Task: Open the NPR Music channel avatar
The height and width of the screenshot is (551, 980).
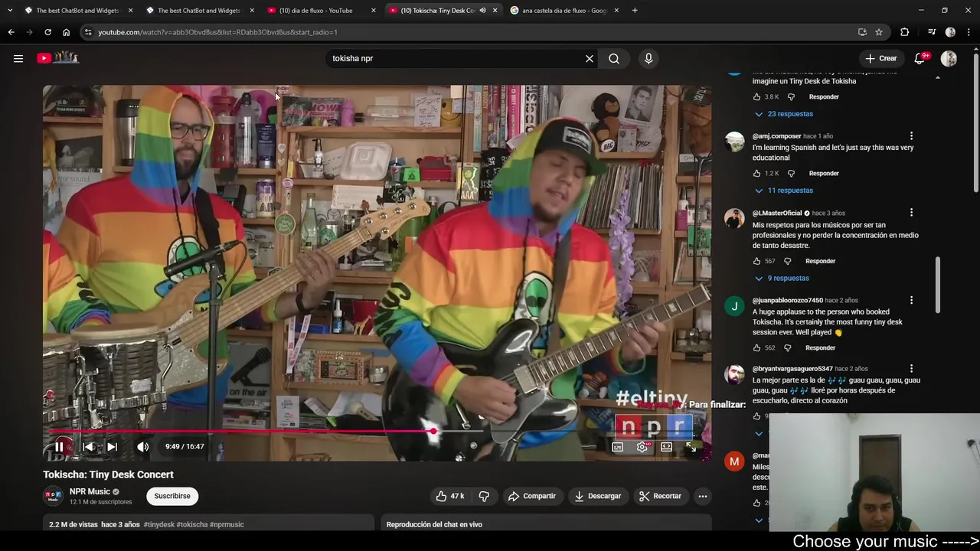Action: pyautogui.click(x=53, y=496)
